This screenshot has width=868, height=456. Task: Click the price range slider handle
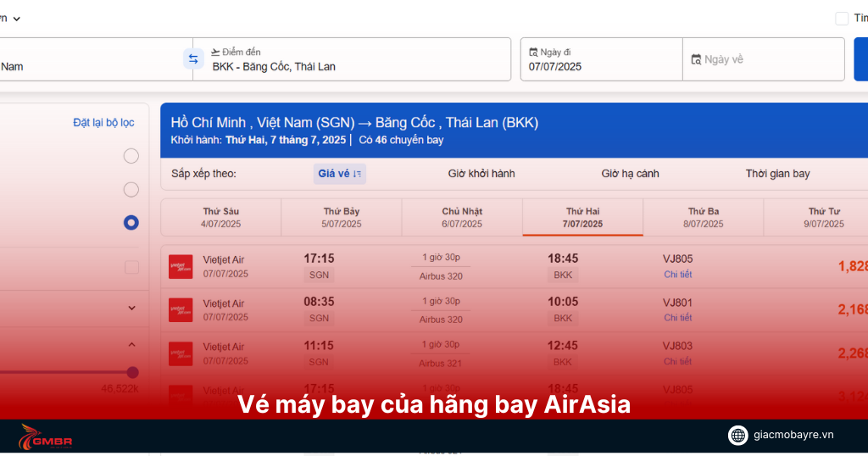[132, 372]
